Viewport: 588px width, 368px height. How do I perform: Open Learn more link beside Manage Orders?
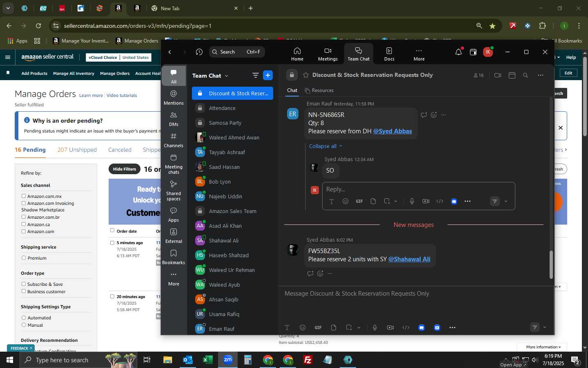coord(91,95)
